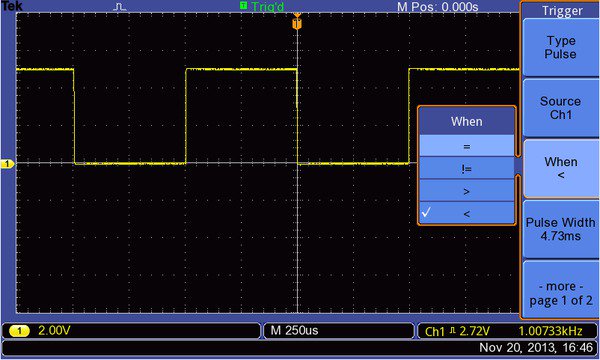Image resolution: width=600 pixels, height=360 pixels.
Task: Click the green Trig'd status indicator
Action: 262,6
